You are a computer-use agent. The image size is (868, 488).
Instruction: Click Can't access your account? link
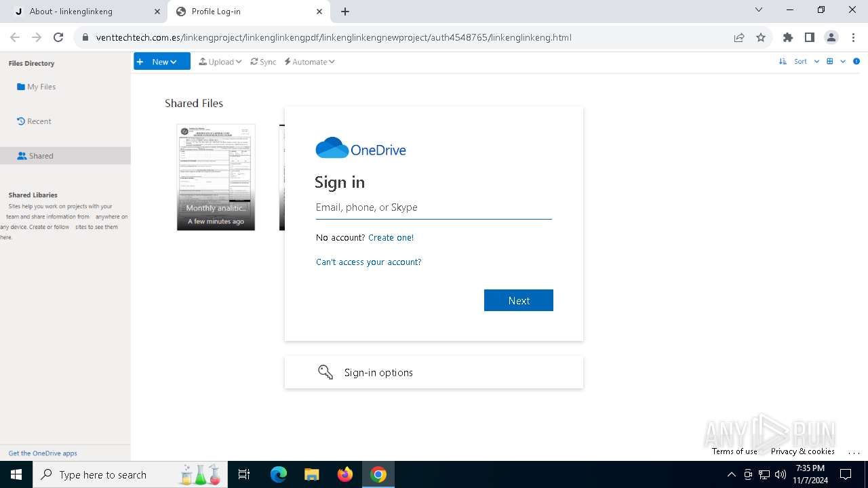click(x=369, y=262)
